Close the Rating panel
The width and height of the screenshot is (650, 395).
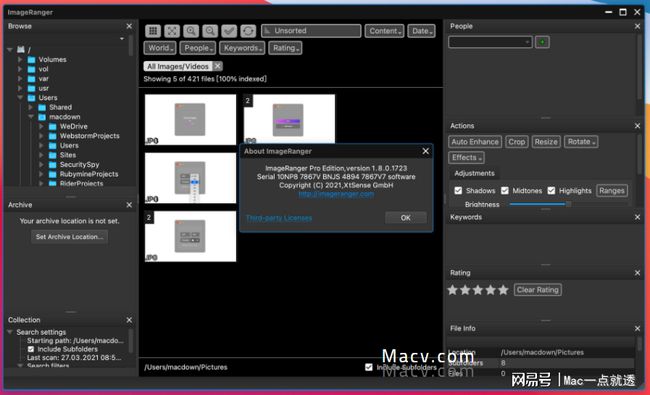coord(638,273)
